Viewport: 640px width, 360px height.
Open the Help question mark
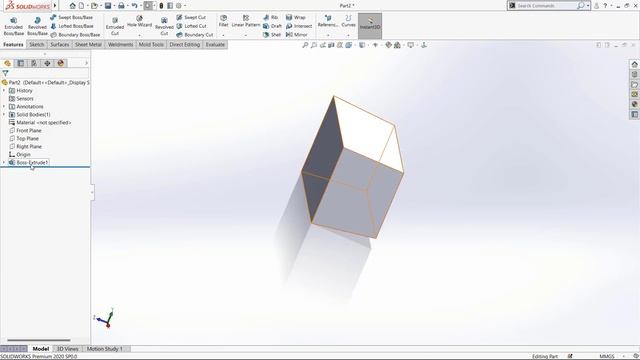[x=605, y=6]
